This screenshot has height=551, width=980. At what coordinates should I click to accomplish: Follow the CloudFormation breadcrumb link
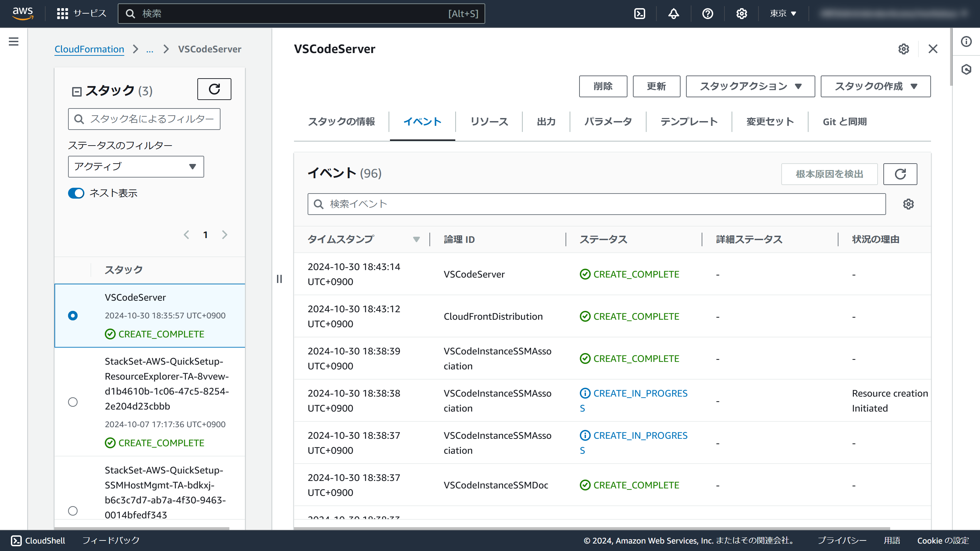click(x=89, y=49)
